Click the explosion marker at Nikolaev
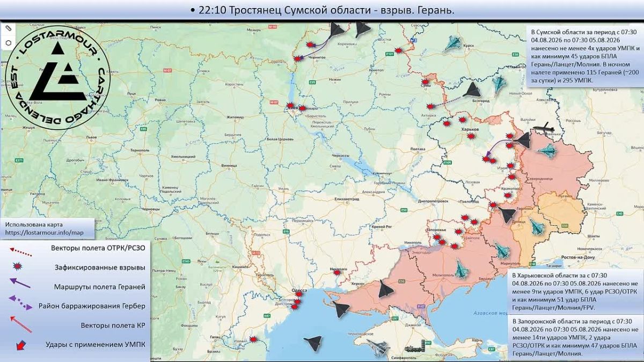Screen dimensions: 644x362 (336, 272)
